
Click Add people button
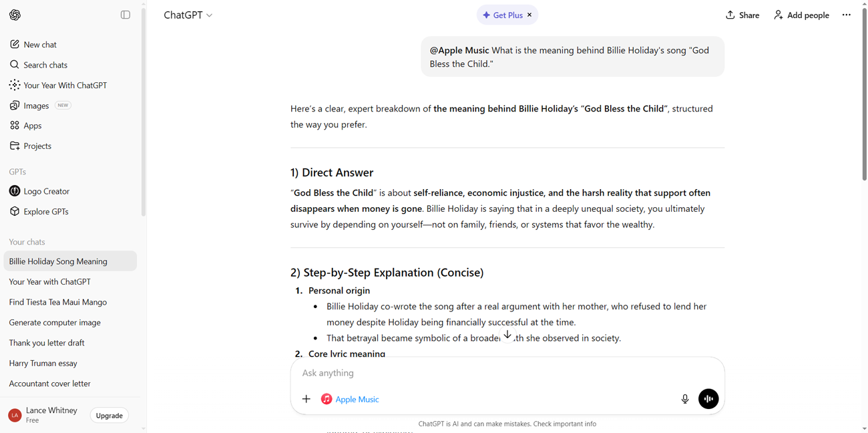coord(801,15)
